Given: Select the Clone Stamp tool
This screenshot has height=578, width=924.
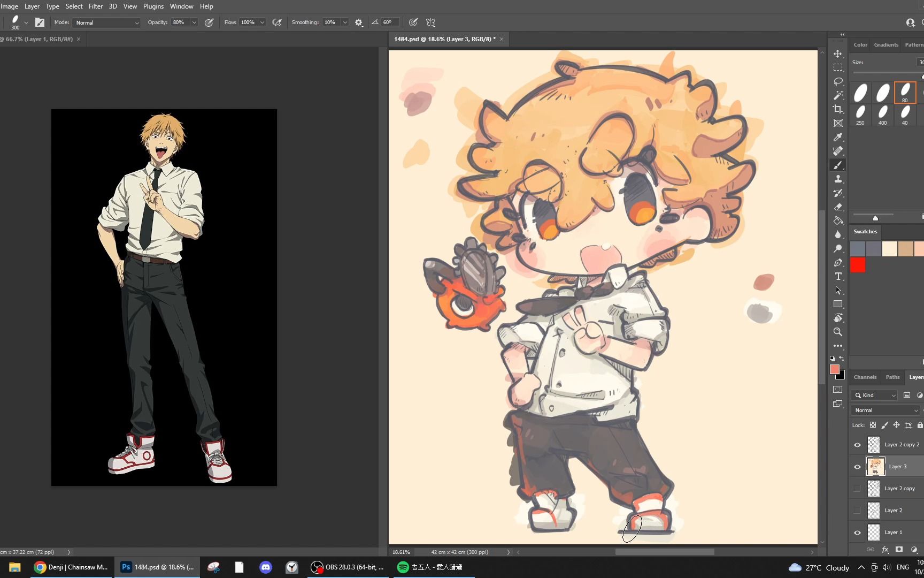Looking at the screenshot, I should click(x=838, y=179).
